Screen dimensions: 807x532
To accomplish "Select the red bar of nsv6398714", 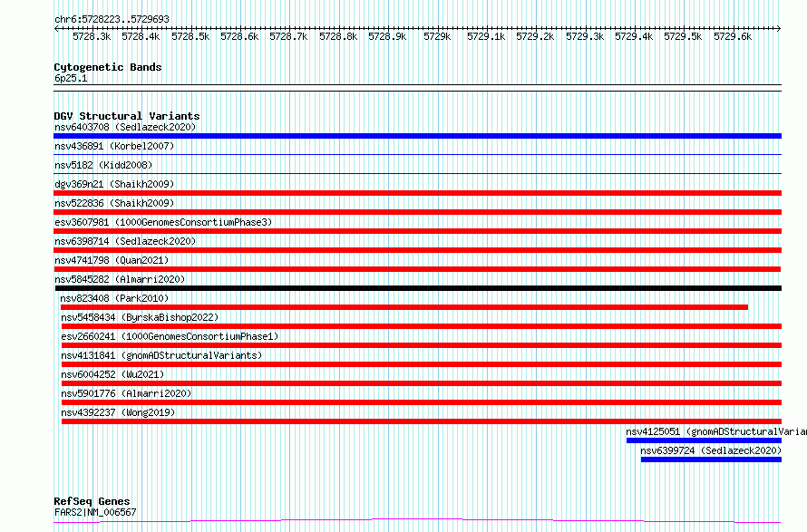I will (417, 250).
